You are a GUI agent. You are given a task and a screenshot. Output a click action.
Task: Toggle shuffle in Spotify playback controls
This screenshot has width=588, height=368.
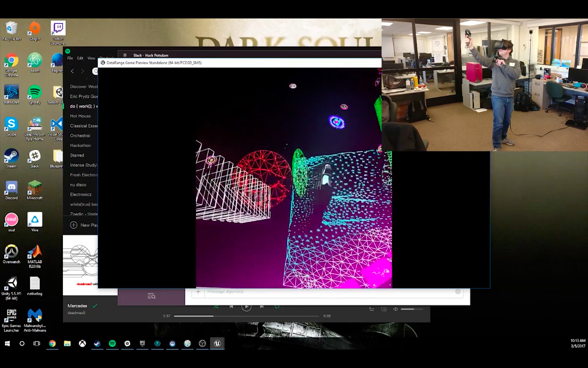pyautogui.click(x=216, y=307)
